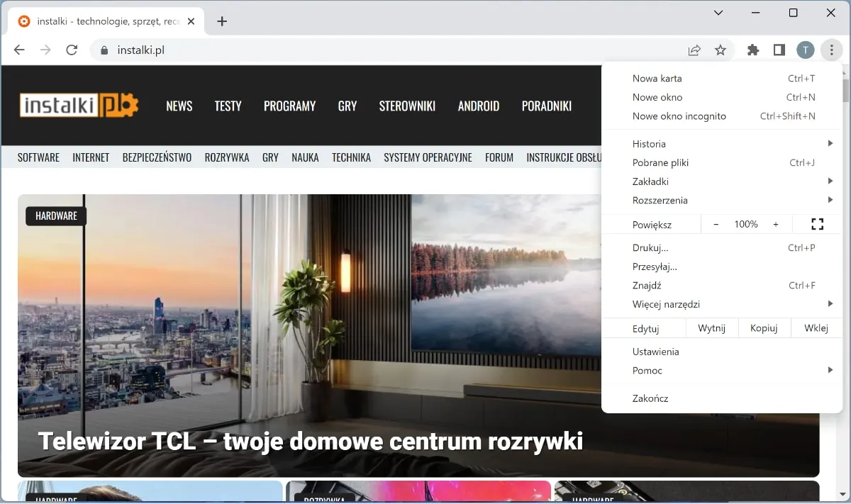
Task: Click the share icon in the toolbar
Action: coord(694,50)
